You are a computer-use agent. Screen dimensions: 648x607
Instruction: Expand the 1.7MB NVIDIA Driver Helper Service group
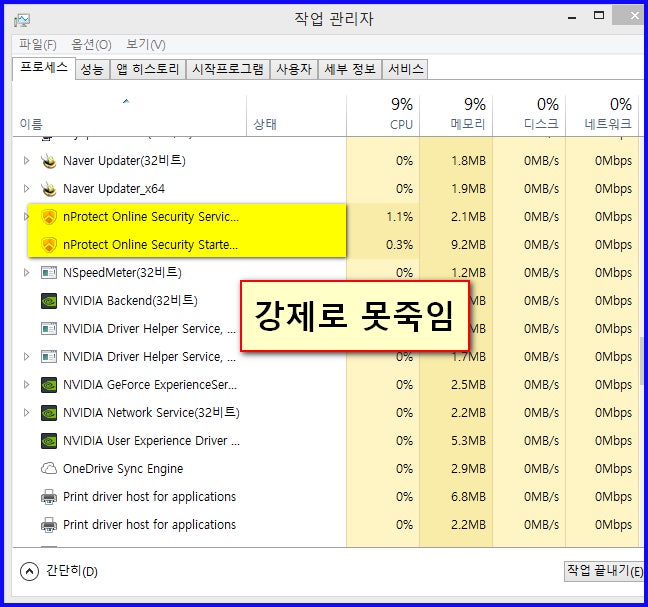click(26, 357)
